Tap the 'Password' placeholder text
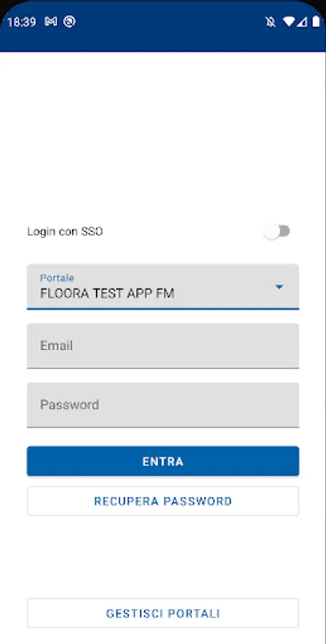 pyautogui.click(x=69, y=405)
